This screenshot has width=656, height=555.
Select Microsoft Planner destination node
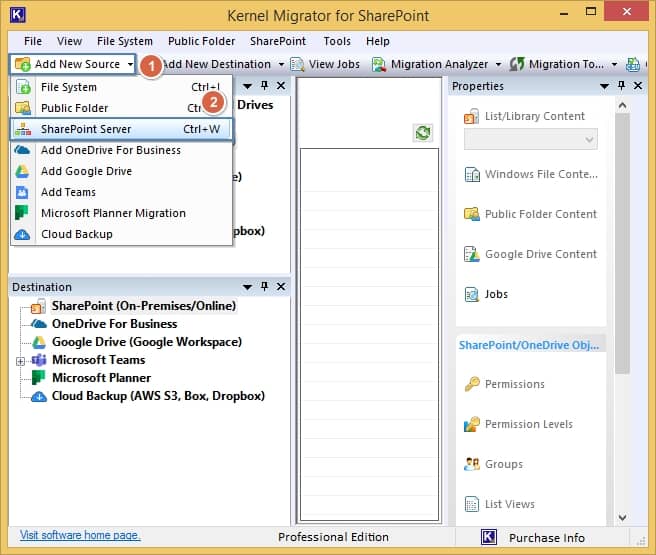click(101, 378)
